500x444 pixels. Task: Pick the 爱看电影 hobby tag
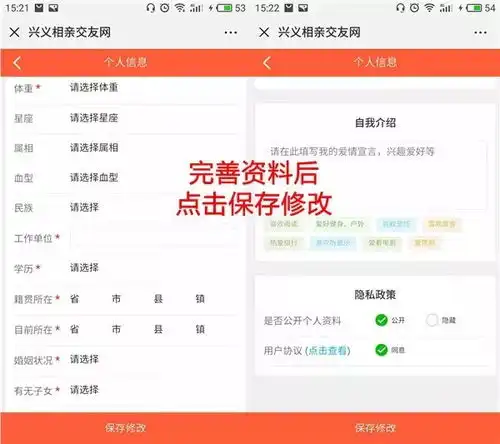click(x=382, y=243)
